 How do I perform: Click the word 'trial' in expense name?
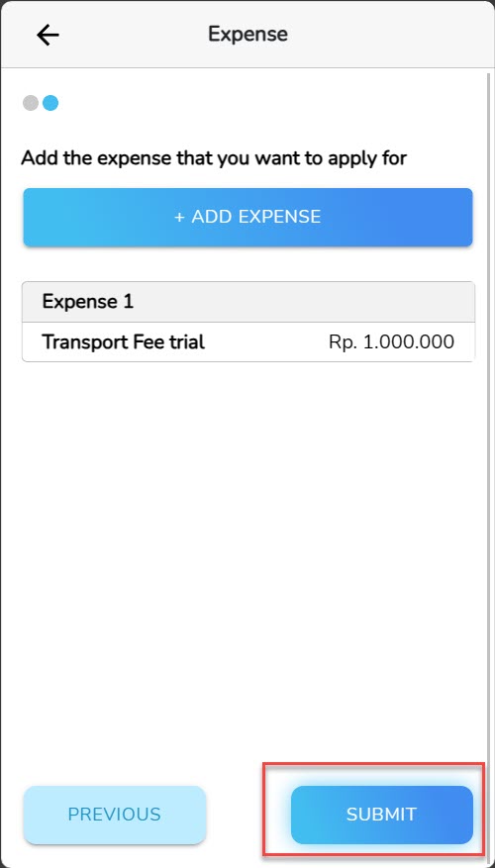[x=187, y=342]
